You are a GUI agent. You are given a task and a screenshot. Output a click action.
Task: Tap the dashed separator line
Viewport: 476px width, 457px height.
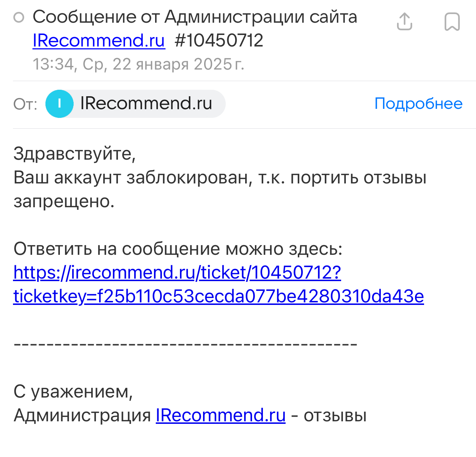point(185,344)
